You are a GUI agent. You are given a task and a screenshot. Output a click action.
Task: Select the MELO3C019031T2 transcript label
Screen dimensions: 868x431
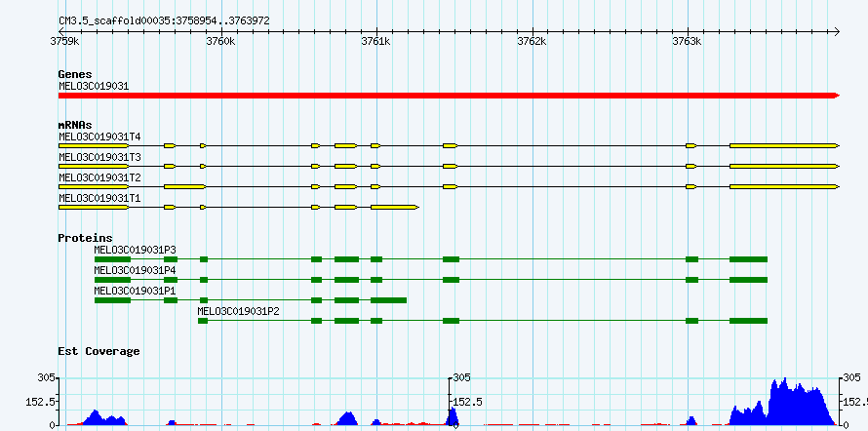click(100, 178)
